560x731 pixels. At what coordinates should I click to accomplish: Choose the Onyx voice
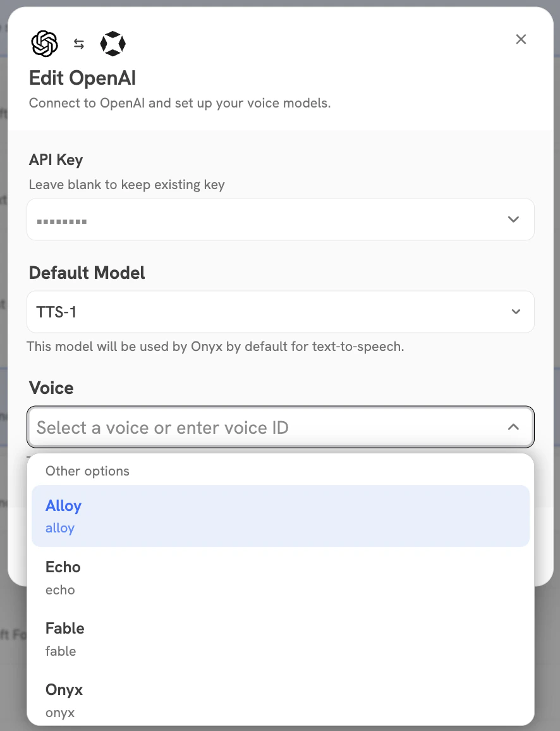pyautogui.click(x=280, y=699)
